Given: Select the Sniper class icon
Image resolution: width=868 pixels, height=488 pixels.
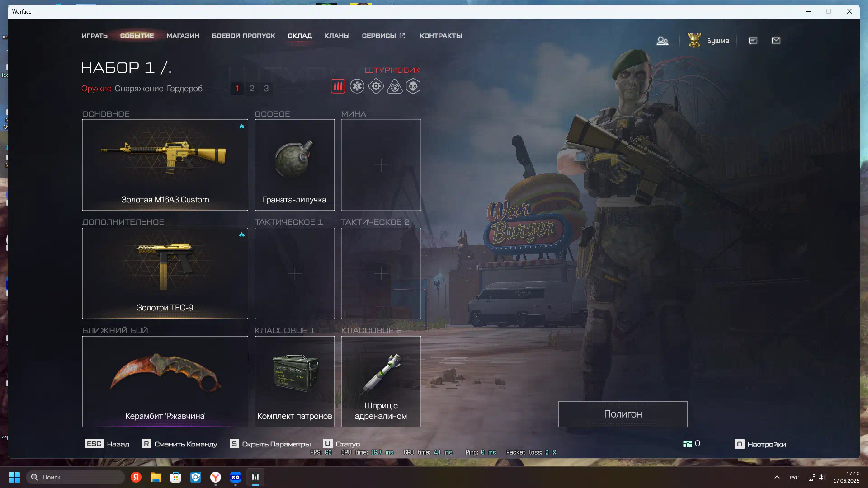Looking at the screenshot, I should click(395, 86).
